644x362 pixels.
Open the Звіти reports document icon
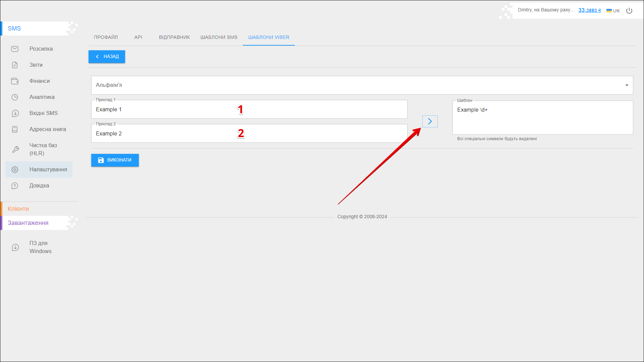(15, 65)
